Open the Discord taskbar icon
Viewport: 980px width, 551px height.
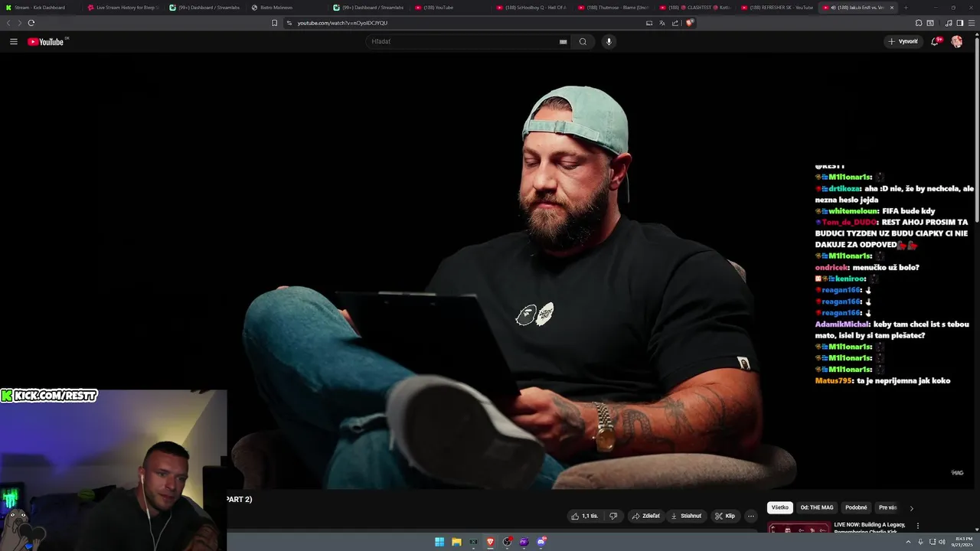tap(542, 542)
